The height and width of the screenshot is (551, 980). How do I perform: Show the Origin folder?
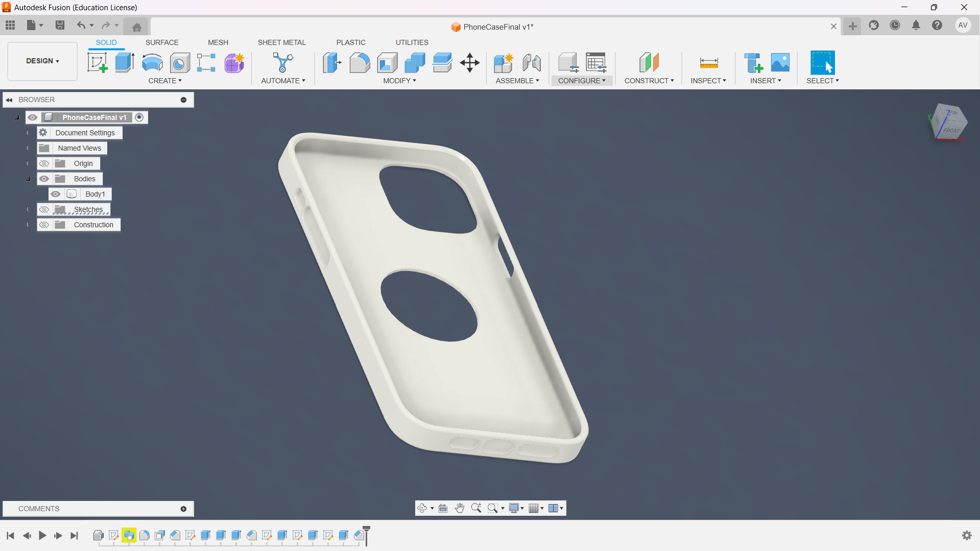(x=44, y=163)
